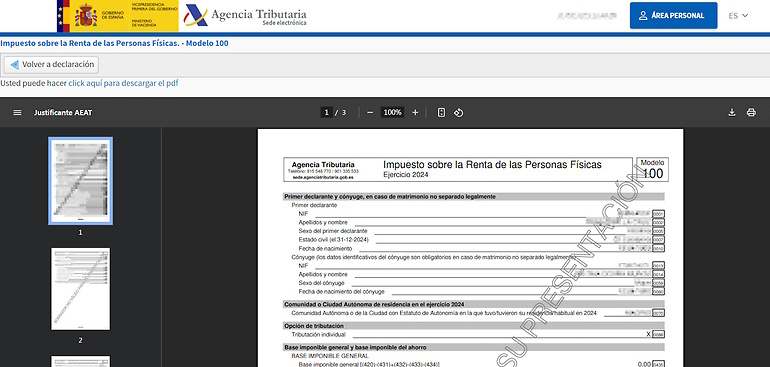The image size is (770, 367).
Task: Click the Agencia Tributaria logo
Action: [245, 16]
